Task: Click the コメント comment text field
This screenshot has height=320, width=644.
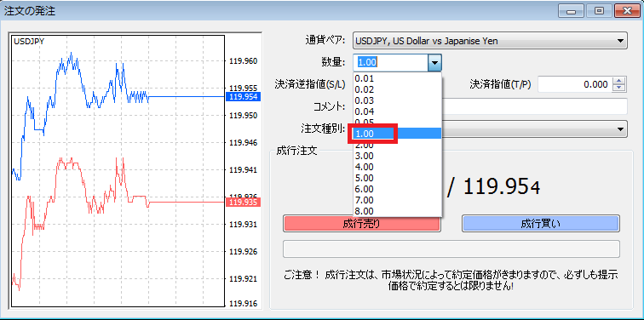Action: tap(534, 106)
